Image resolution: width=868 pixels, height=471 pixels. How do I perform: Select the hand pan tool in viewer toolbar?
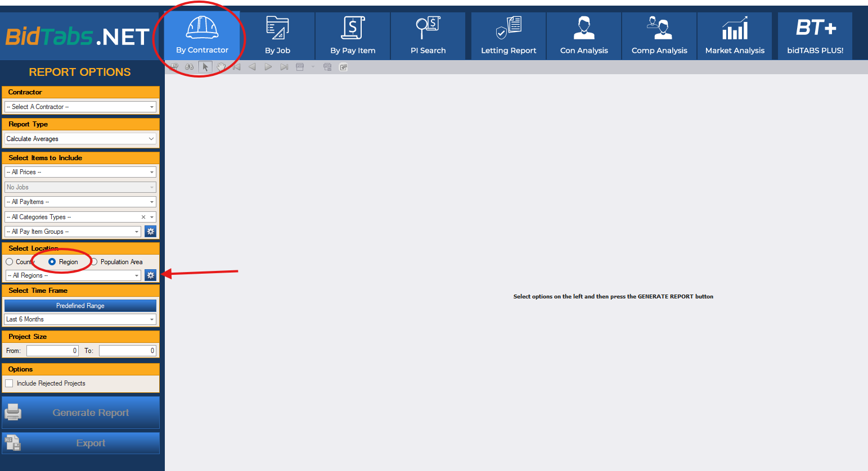click(x=221, y=67)
